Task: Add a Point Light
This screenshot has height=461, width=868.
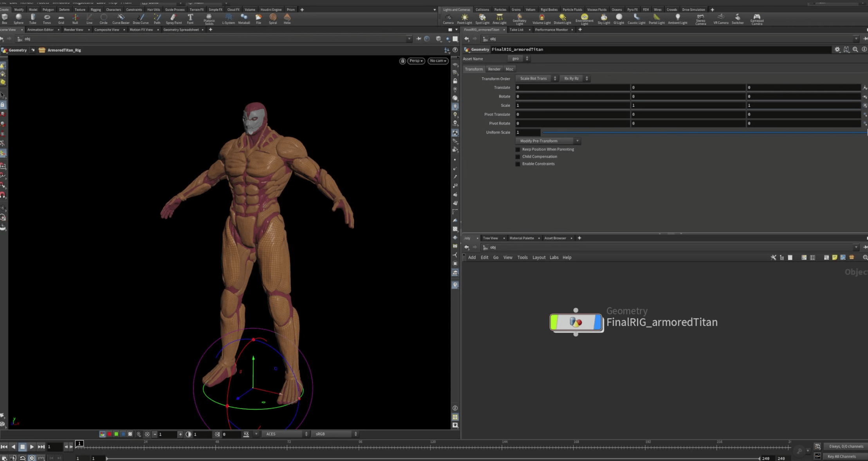Action: pos(465,19)
